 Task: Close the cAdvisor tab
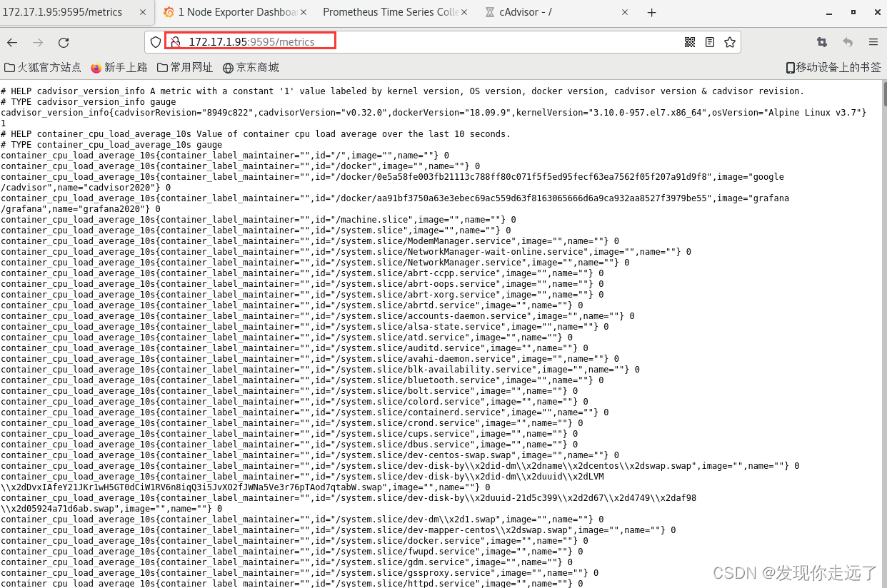pyautogui.click(x=625, y=12)
